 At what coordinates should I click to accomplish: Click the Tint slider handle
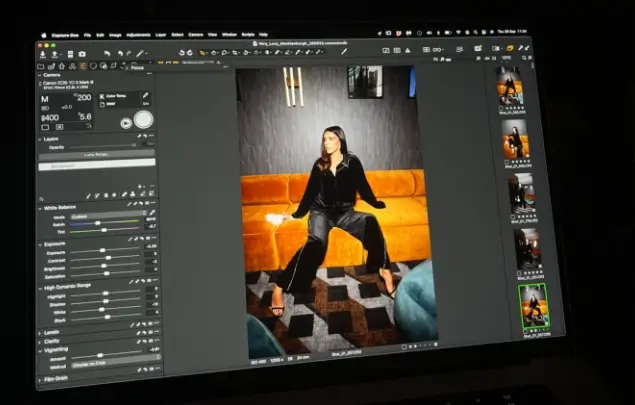[104, 230]
